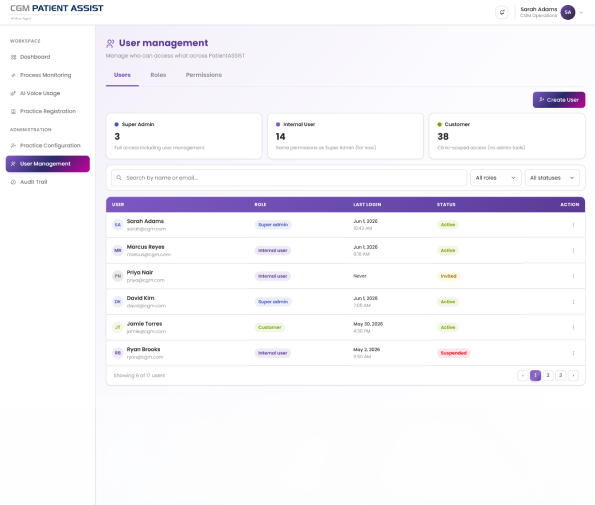Image resolution: width=595 pixels, height=505 pixels.
Task: Click the SA profile avatar
Action: tap(568, 12)
